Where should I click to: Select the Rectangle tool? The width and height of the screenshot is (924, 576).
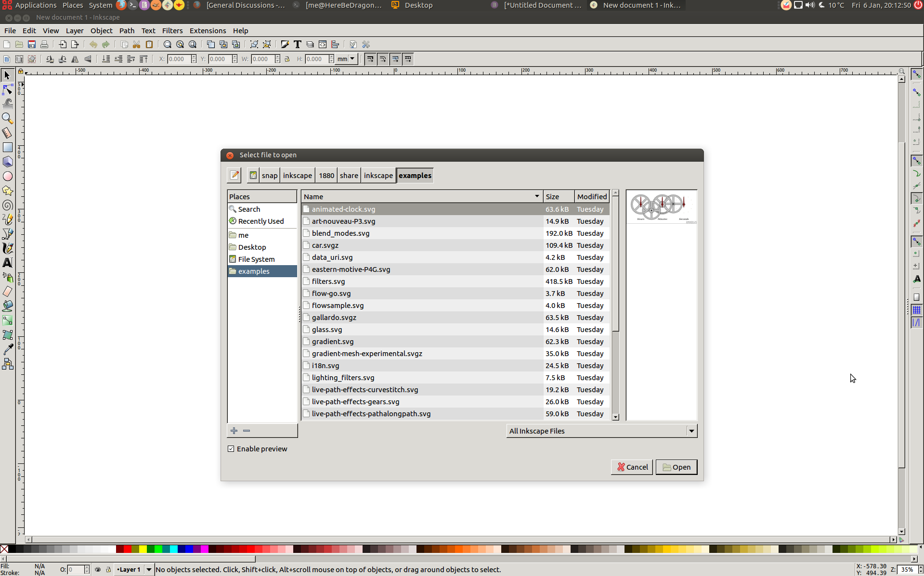click(8, 147)
